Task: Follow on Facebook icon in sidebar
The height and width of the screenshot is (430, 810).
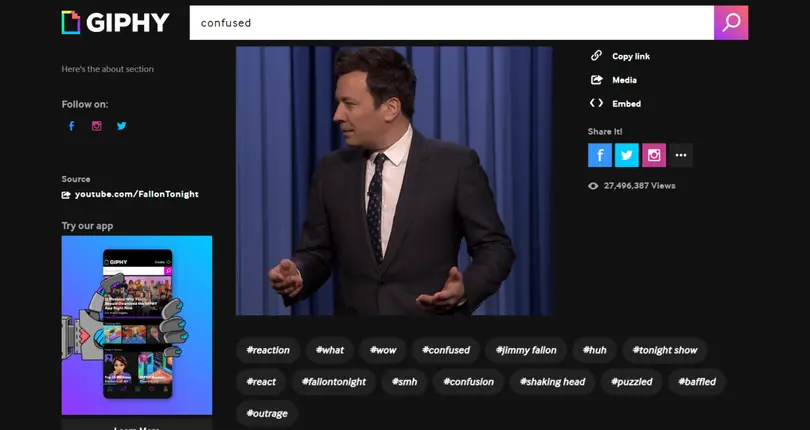Action: tap(71, 126)
